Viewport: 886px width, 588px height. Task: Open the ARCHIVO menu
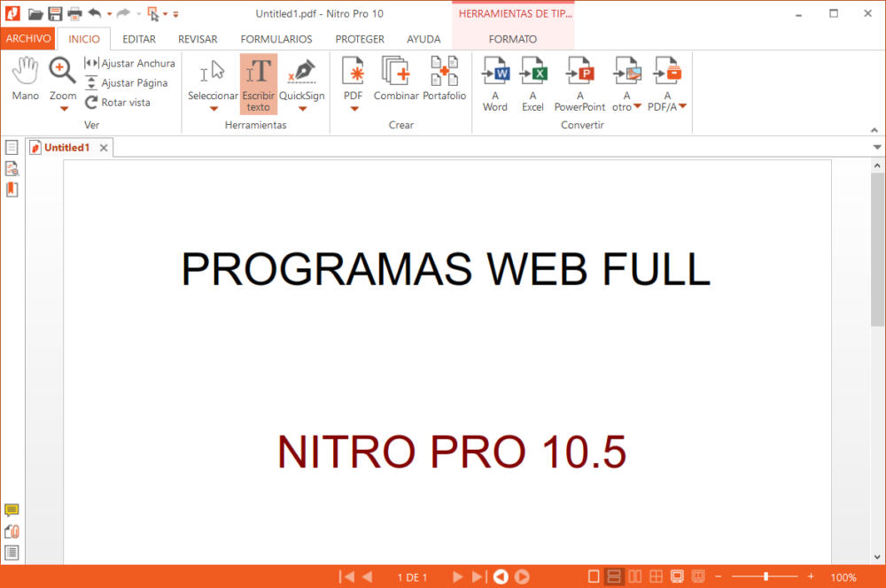(28, 38)
